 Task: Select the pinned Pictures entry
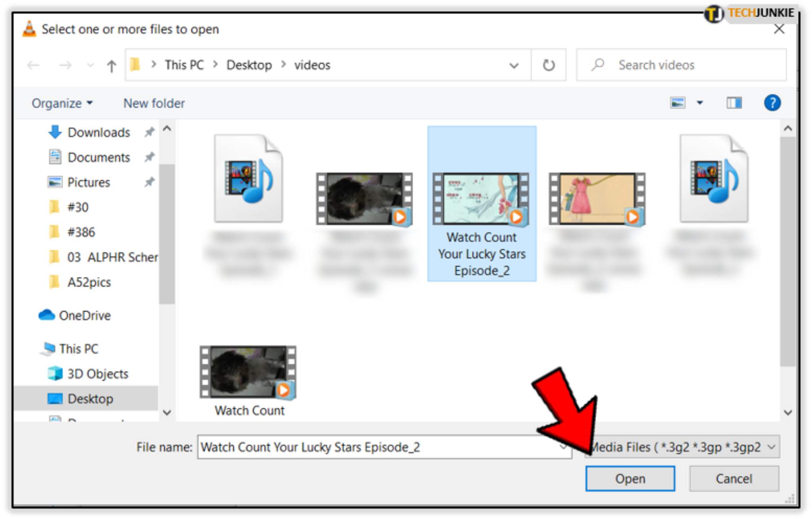[88, 182]
